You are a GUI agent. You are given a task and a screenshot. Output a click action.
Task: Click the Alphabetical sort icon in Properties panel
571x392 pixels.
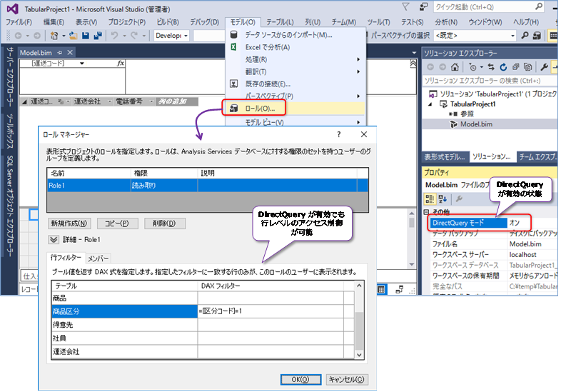tap(443, 198)
